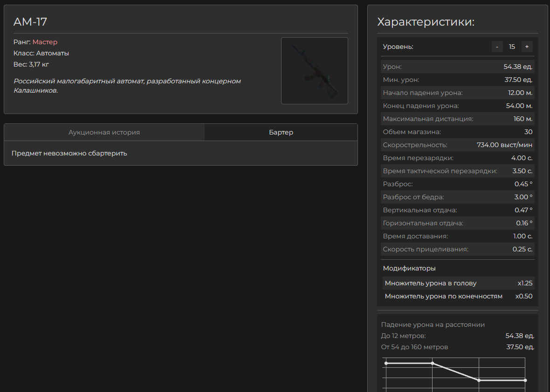Click the AM-17 title heading
The image size is (550, 392).
tap(30, 22)
